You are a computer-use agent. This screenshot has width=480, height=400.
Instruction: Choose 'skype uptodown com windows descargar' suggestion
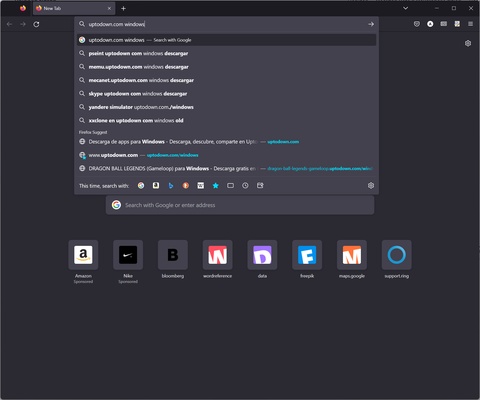(x=226, y=94)
